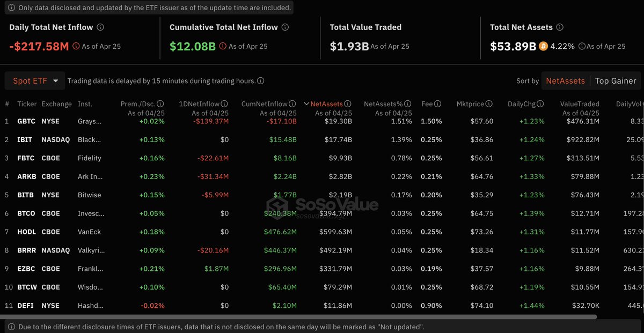644x333 pixels.
Task: Click info icon beside Cumulative Total Net Inflow
Action: (285, 27)
